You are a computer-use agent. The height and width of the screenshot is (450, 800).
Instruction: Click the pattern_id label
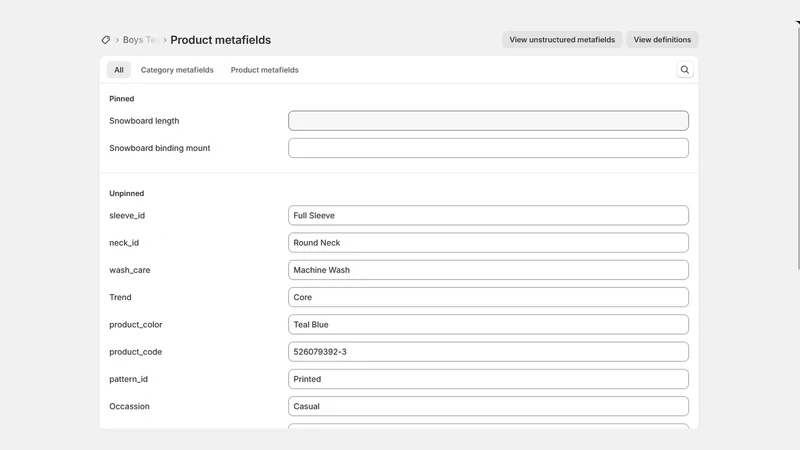click(129, 379)
